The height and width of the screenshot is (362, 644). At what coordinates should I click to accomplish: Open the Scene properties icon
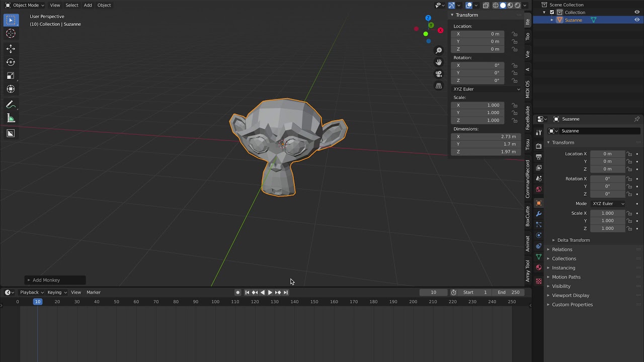tap(538, 178)
